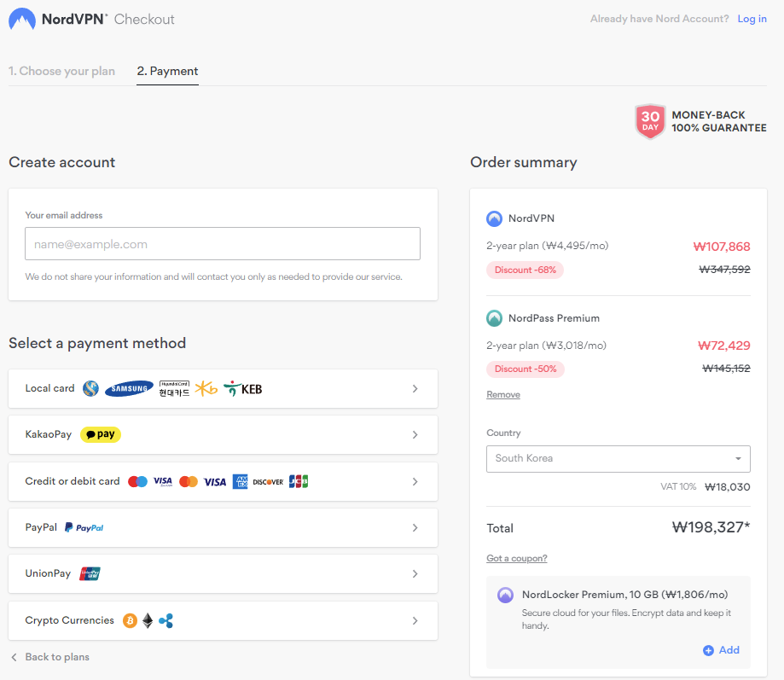Click the KEB card logo
The image size is (784, 680).
pyautogui.click(x=242, y=388)
